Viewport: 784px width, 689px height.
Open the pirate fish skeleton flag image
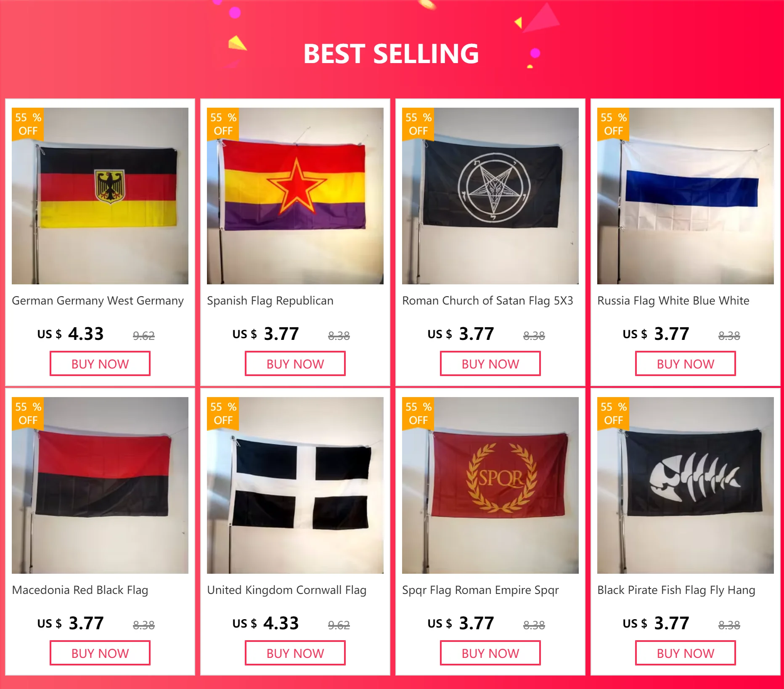point(686,485)
